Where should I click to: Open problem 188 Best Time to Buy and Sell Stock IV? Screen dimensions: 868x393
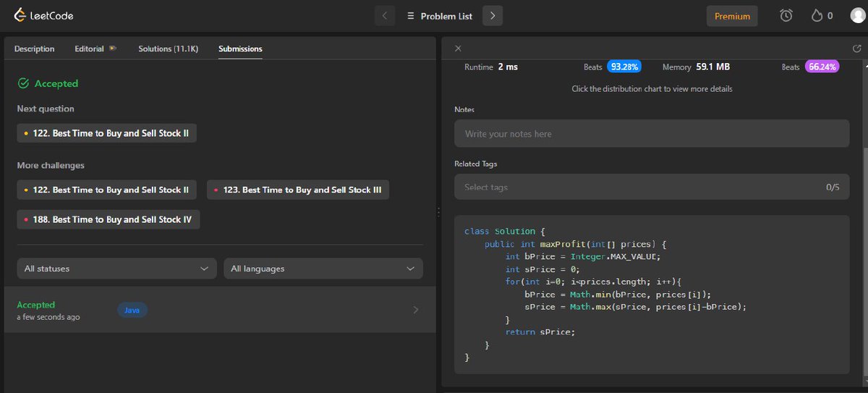click(x=109, y=219)
